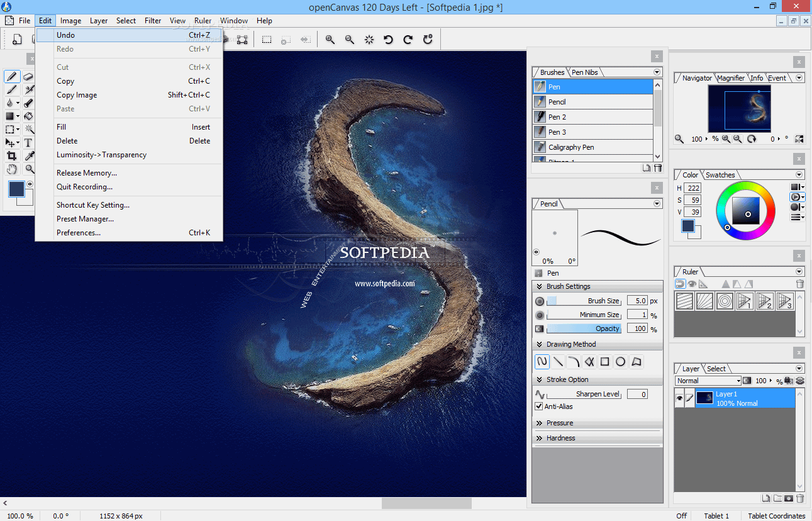This screenshot has height=521, width=812.
Task: Choose the ellipse drawing method
Action: point(620,362)
